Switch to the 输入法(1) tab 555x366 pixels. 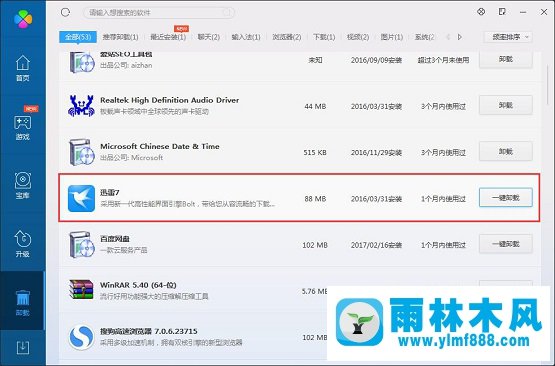pyautogui.click(x=246, y=37)
